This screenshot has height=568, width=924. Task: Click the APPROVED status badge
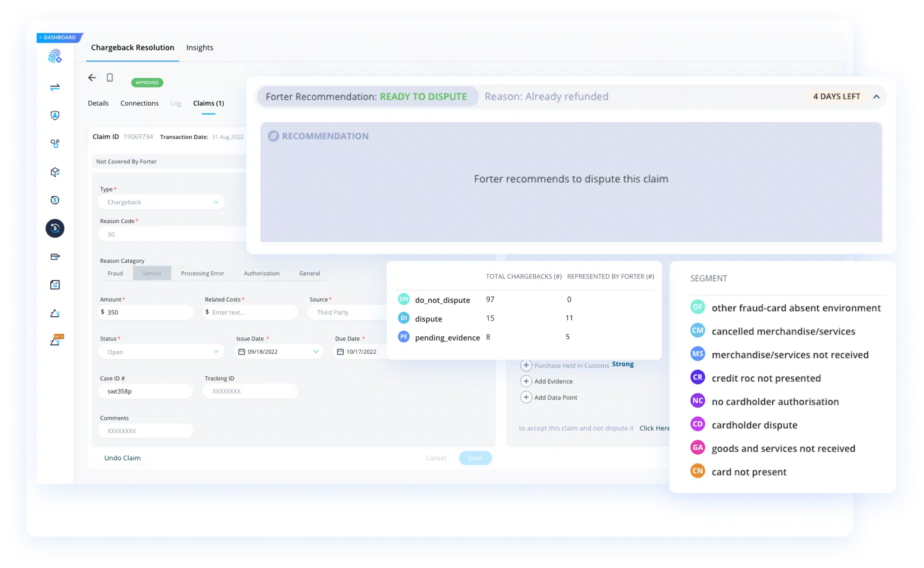[x=147, y=82]
